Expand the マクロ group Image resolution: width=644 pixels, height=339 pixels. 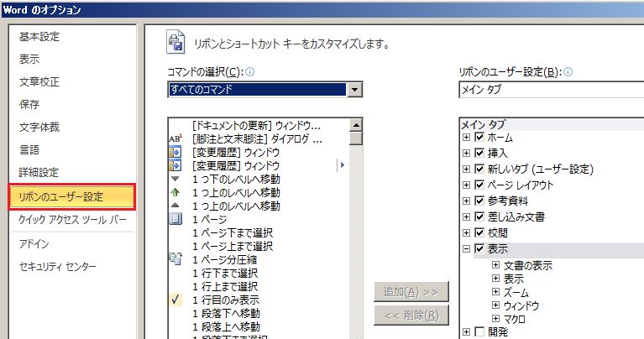(x=495, y=319)
